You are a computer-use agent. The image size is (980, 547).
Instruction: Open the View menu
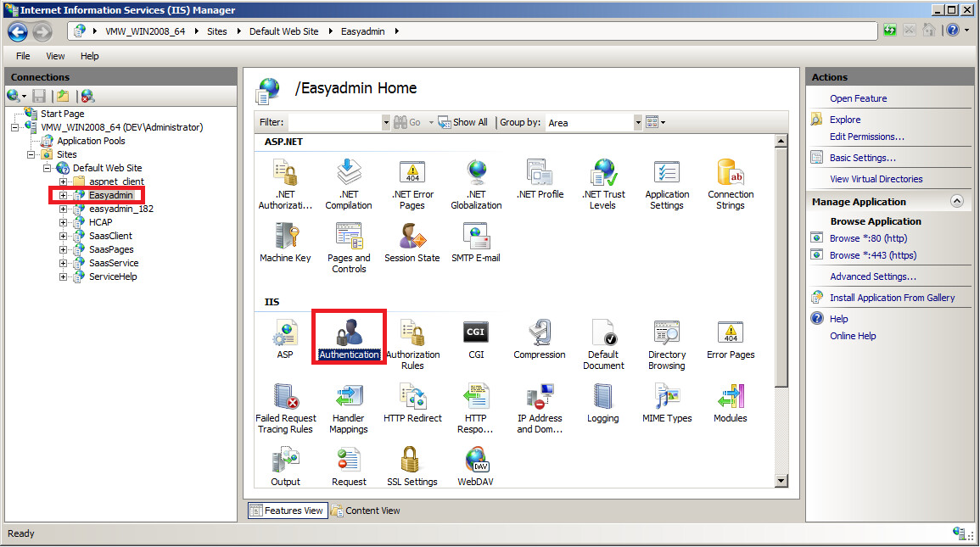point(55,56)
